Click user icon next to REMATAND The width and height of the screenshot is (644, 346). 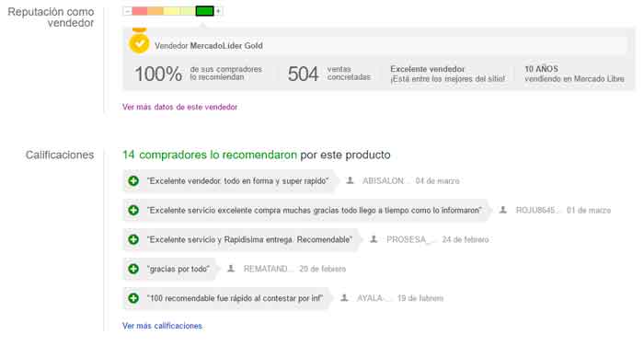[x=231, y=269]
